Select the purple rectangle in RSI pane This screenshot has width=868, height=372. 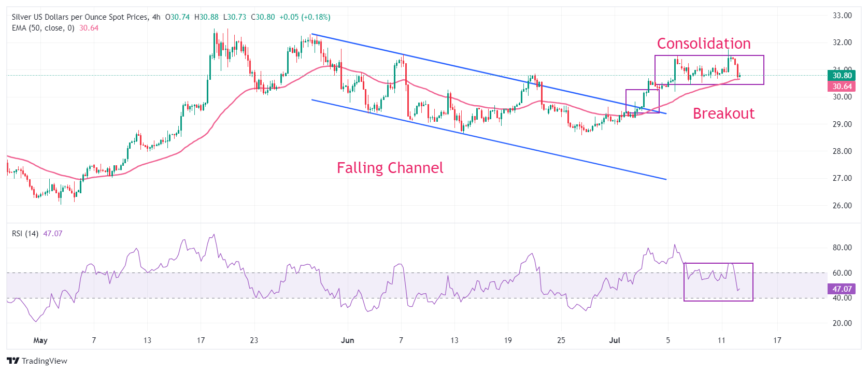tap(718, 282)
